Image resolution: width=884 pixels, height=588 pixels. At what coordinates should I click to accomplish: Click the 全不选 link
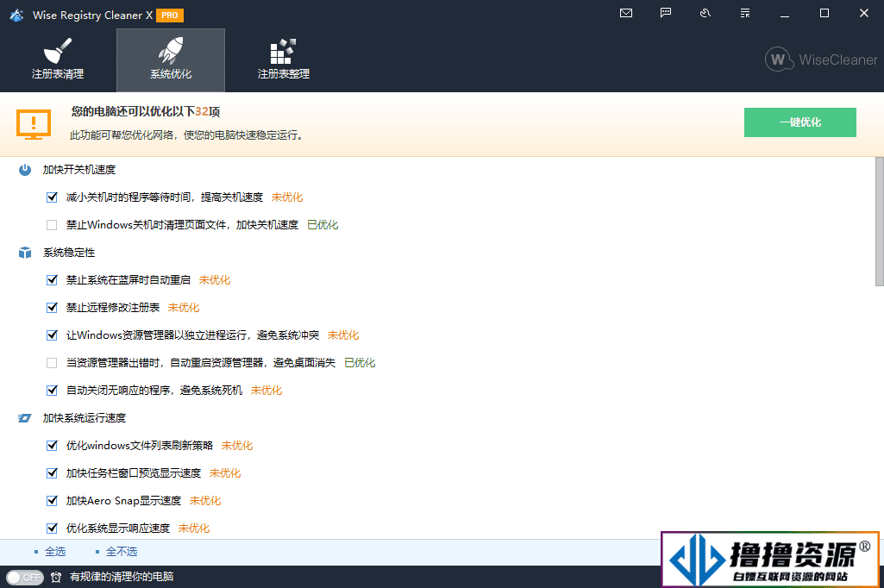click(122, 551)
